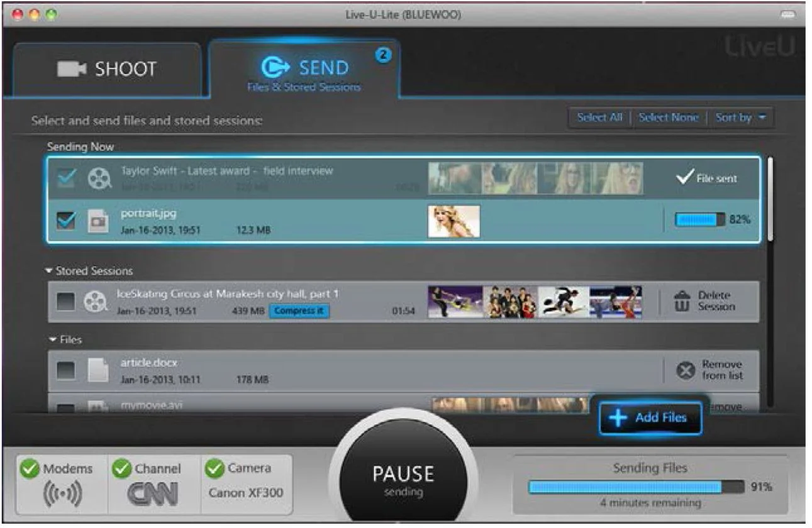This screenshot has height=528, width=812.
Task: Click the 01:54 duration of IceSkating session
Action: click(x=404, y=311)
